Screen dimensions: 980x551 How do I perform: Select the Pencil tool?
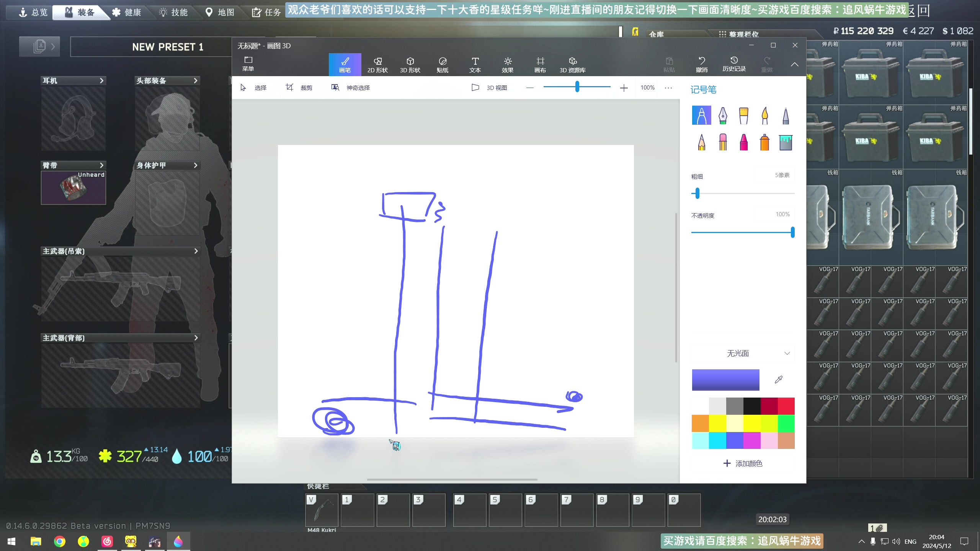[701, 142]
